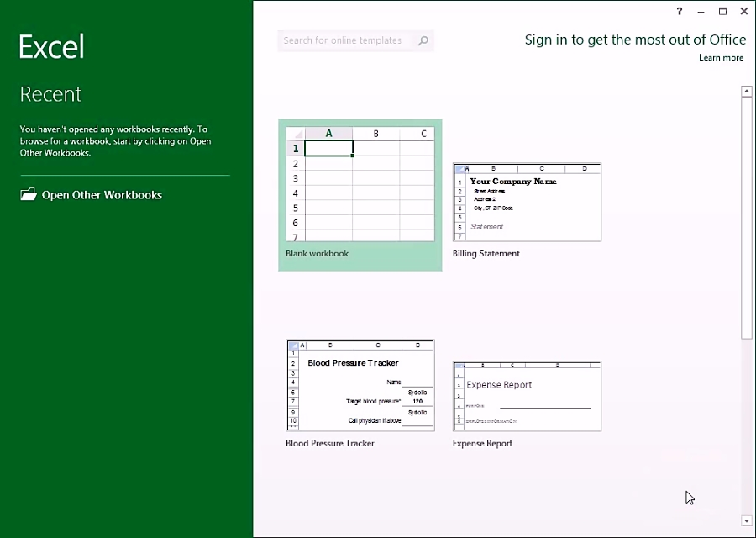
Task: Click the search magnifier icon
Action: pyautogui.click(x=423, y=40)
